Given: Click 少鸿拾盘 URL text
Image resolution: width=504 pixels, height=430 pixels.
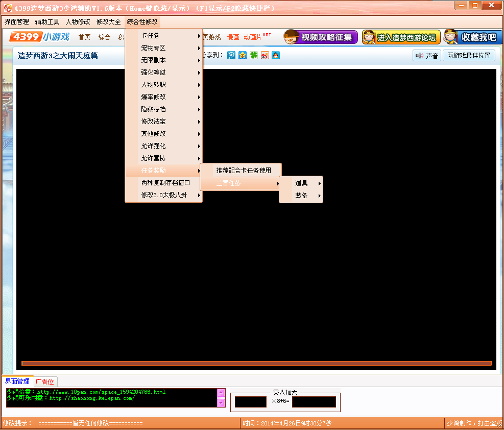Looking at the screenshot, I should point(86,392).
